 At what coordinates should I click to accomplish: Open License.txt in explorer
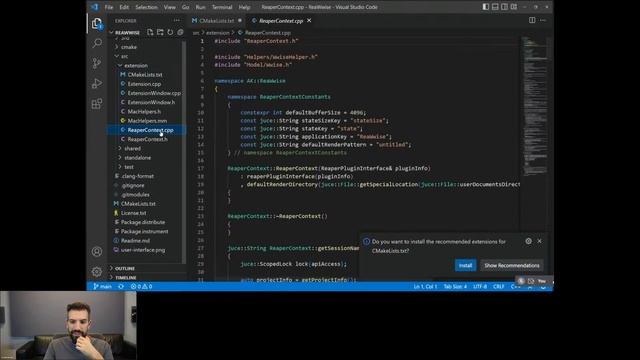133,213
